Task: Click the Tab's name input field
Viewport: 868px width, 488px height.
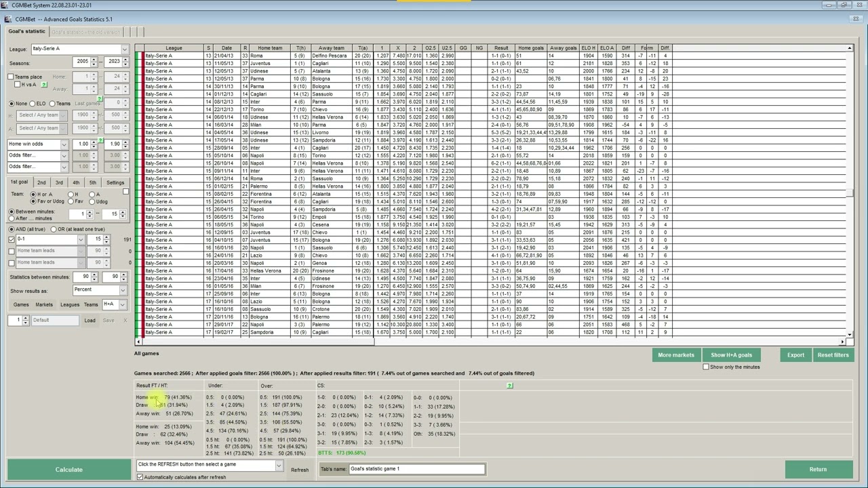Action: click(416, 468)
